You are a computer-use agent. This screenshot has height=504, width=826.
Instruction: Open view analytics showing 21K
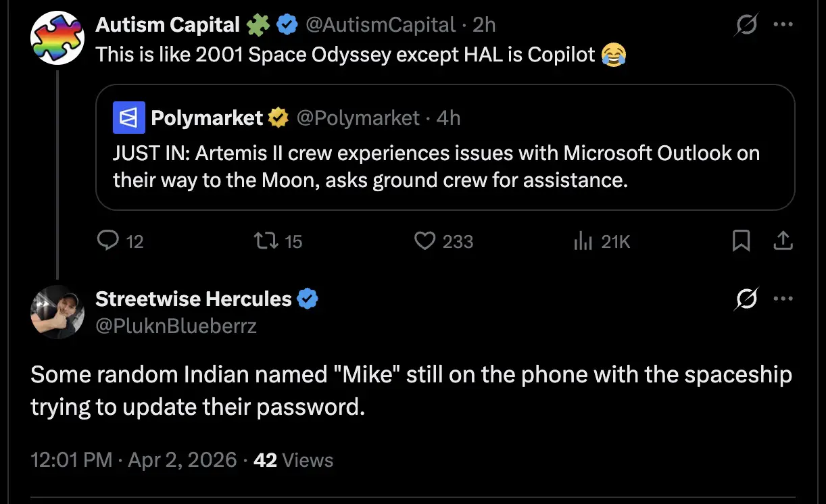coord(583,241)
